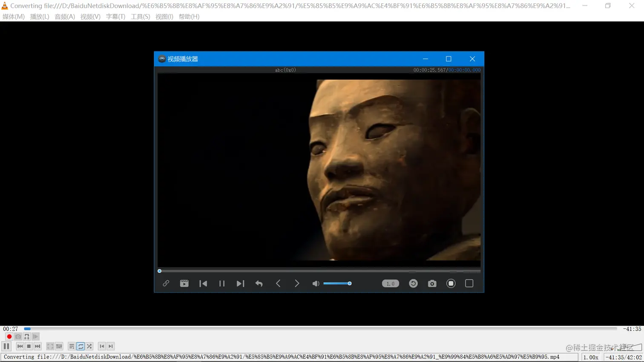Click the inner player volume slider
Image resolution: width=644 pixels, height=362 pixels.
(336, 283)
